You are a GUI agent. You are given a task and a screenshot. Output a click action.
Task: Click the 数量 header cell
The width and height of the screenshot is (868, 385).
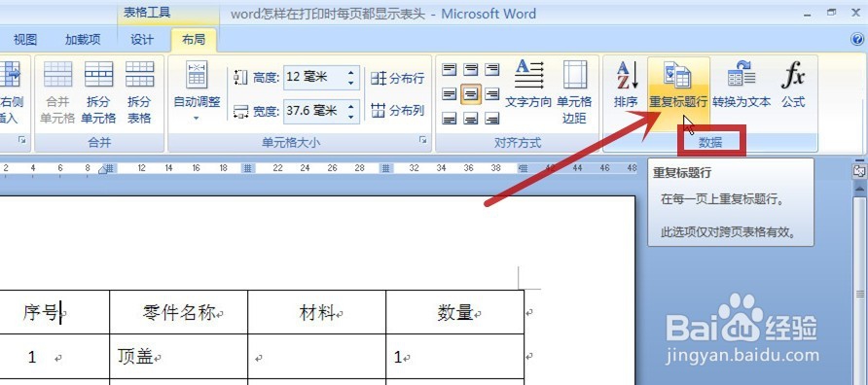point(454,312)
